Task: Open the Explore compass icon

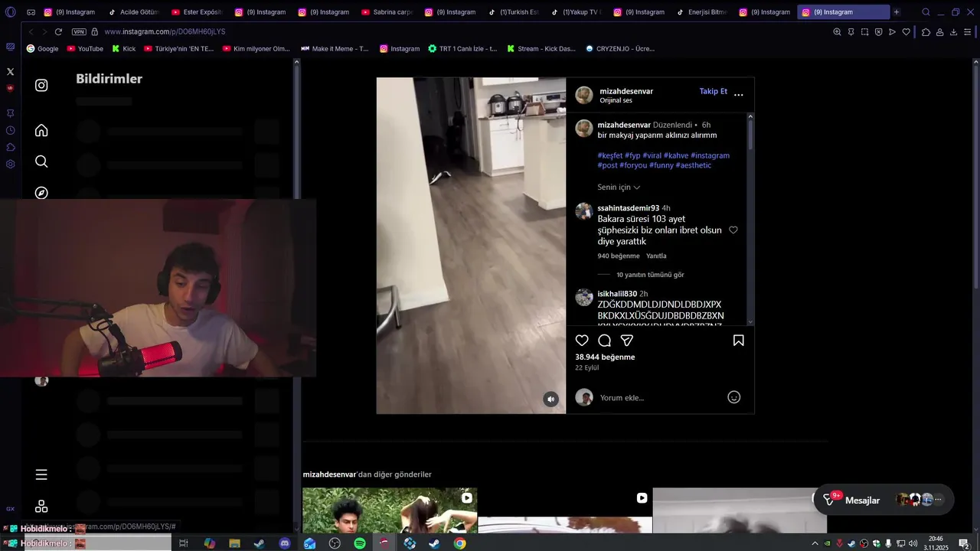Action: [x=41, y=193]
